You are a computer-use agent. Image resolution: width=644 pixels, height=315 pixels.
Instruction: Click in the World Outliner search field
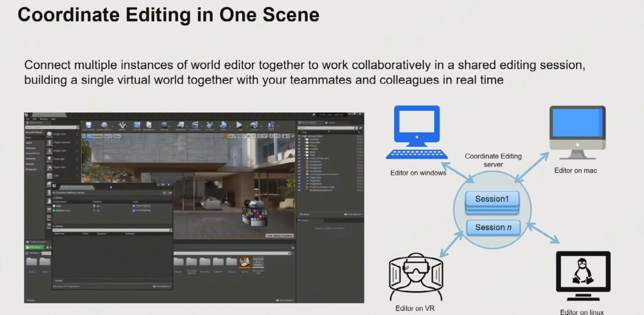click(327, 128)
